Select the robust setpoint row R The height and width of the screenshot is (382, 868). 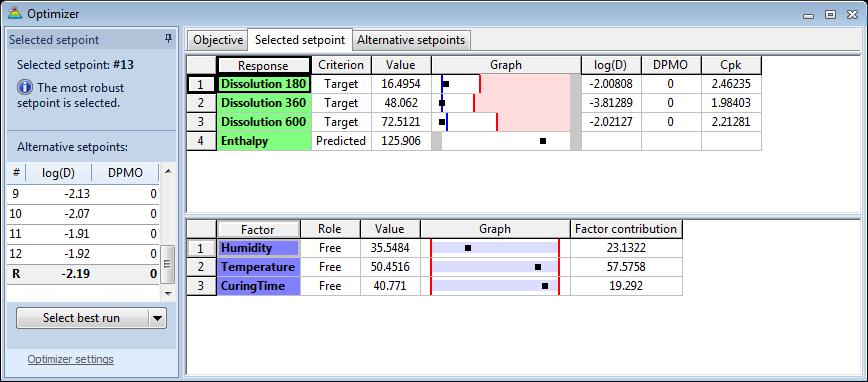click(x=83, y=274)
